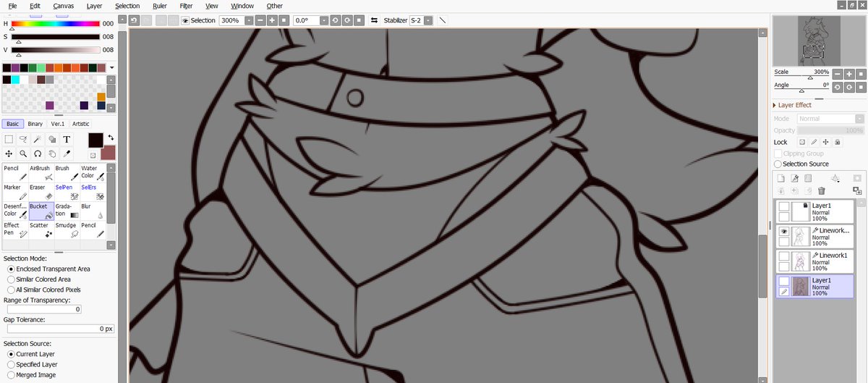This screenshot has height=383, width=868.
Task: Select the Smudge tool
Action: pos(67,230)
